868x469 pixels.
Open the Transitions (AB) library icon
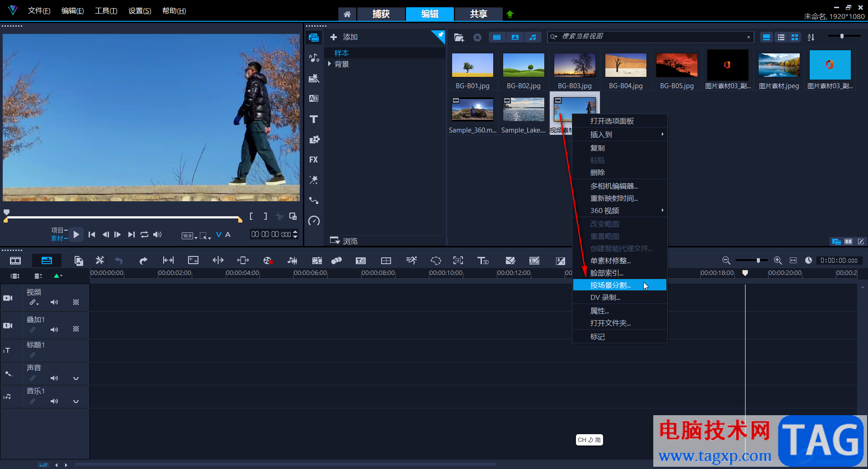[314, 99]
